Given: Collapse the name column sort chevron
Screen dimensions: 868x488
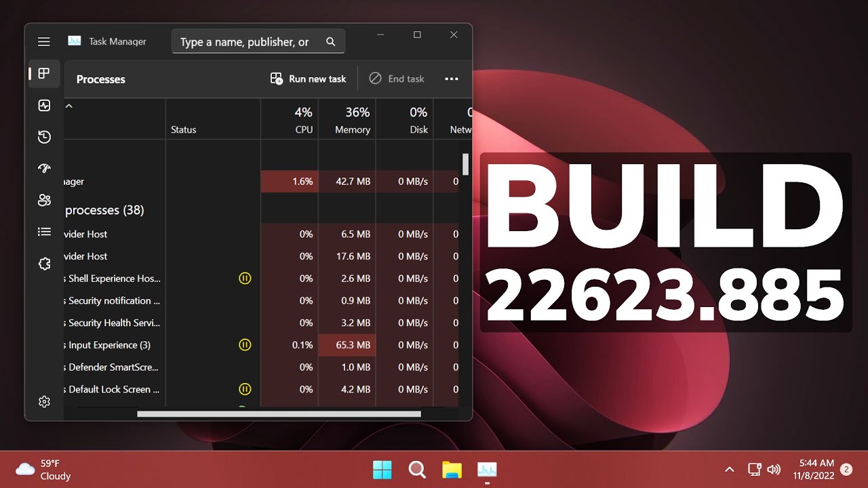Looking at the screenshot, I should click(68, 106).
